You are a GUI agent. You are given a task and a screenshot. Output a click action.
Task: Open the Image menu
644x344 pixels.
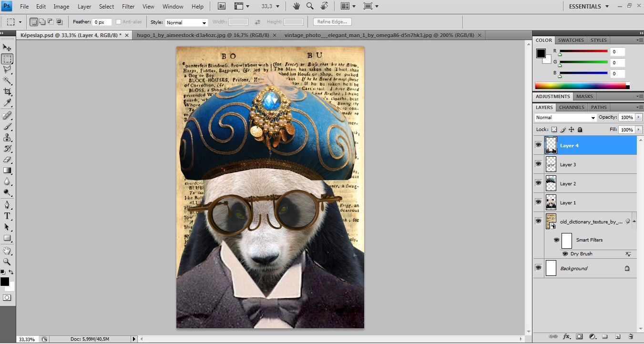[x=61, y=7]
